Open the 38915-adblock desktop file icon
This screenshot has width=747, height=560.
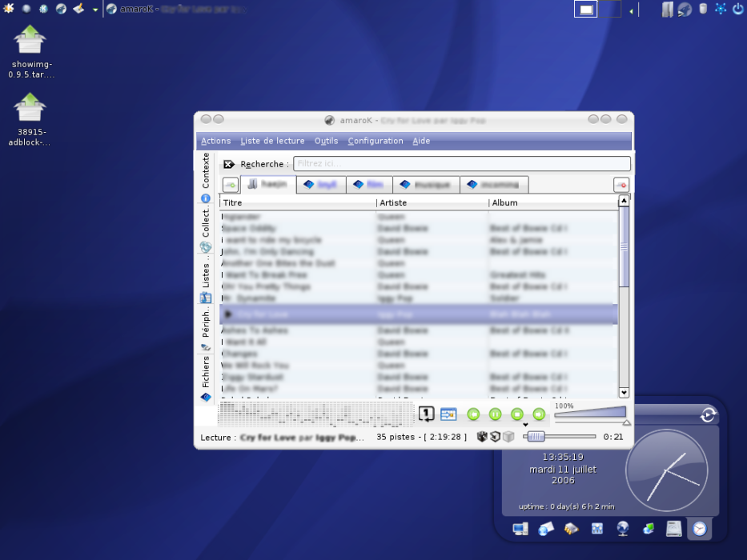(30, 120)
